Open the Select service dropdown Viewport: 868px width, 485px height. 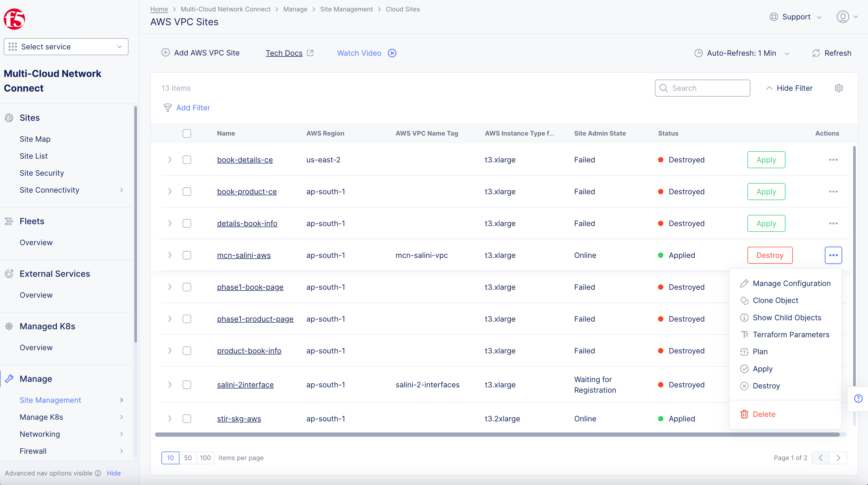(66, 47)
